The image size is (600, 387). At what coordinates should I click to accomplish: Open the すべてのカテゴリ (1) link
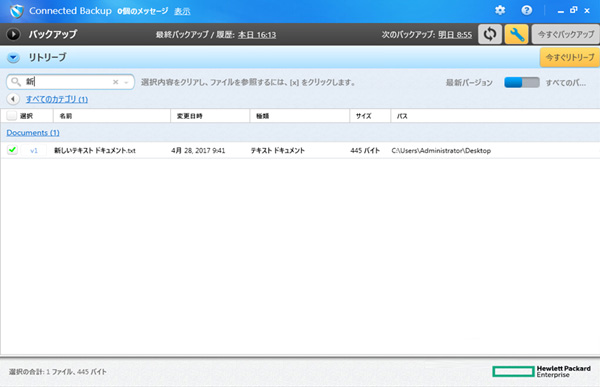click(57, 99)
